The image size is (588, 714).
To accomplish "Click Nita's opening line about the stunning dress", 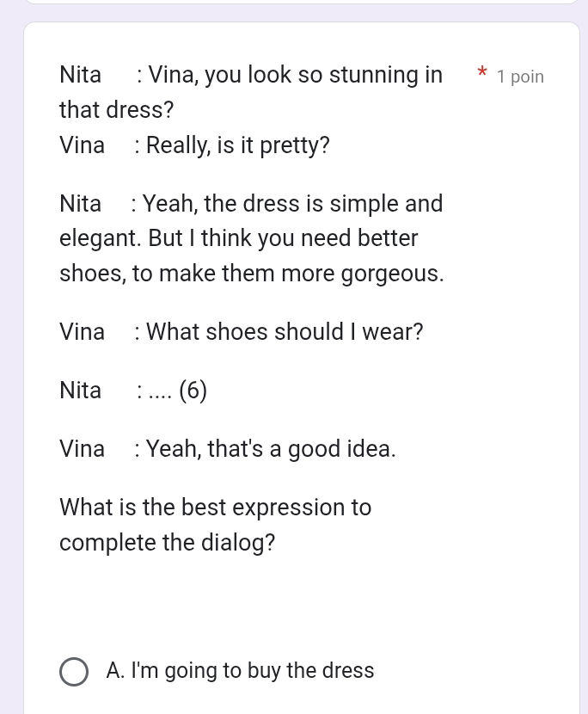I will [x=250, y=75].
